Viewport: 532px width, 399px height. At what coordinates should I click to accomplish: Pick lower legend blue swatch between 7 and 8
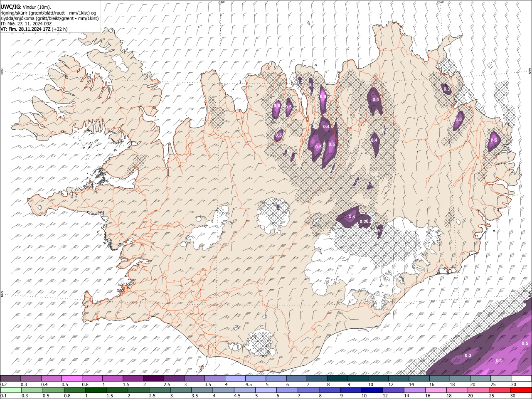(x=308, y=390)
